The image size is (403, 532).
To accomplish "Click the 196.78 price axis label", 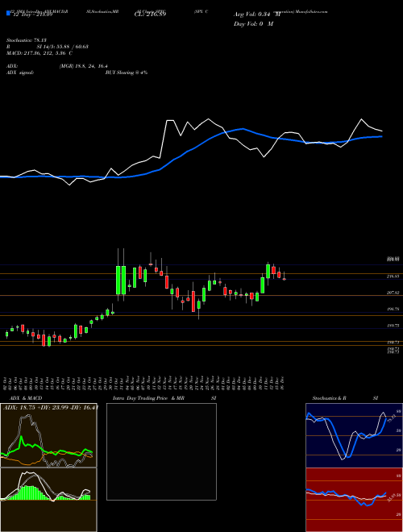I will tap(393, 309).
